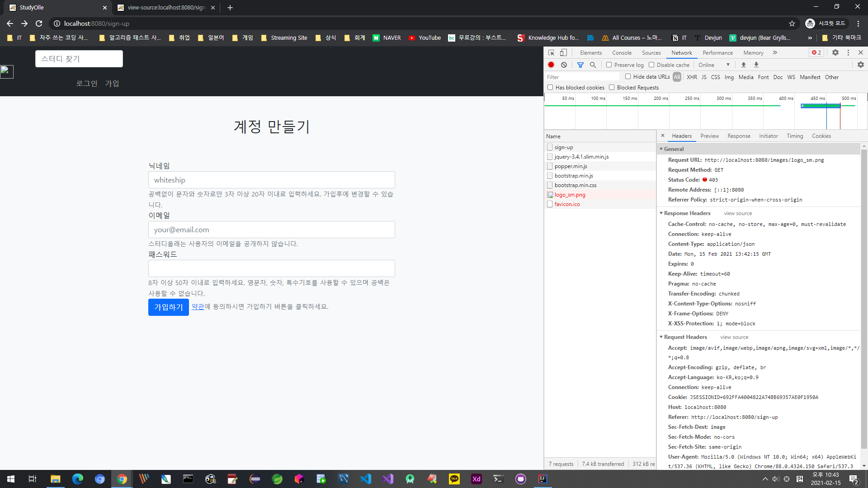This screenshot has width=868, height=488.
Task: Open the Timing tab for request
Action: (x=794, y=136)
